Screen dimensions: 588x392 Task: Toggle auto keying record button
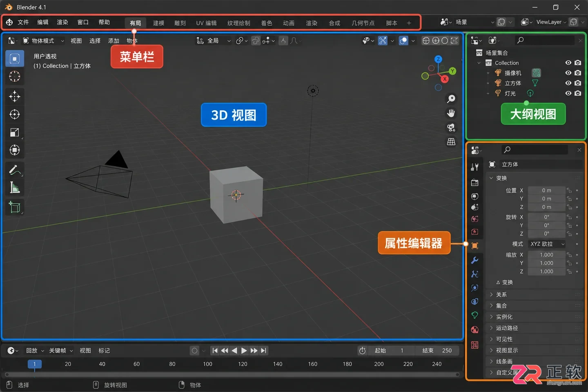(x=195, y=350)
